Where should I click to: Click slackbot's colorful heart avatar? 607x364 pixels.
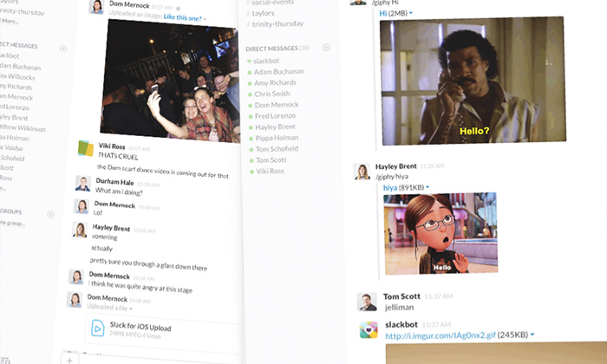[x=369, y=330]
